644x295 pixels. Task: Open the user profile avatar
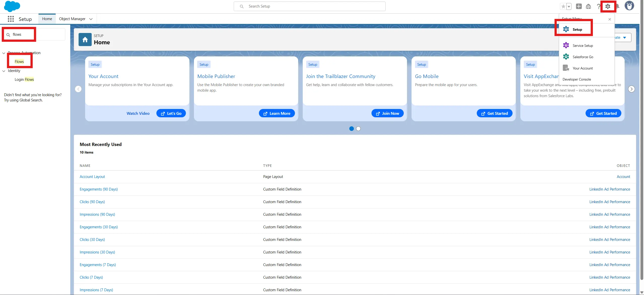[x=629, y=6]
